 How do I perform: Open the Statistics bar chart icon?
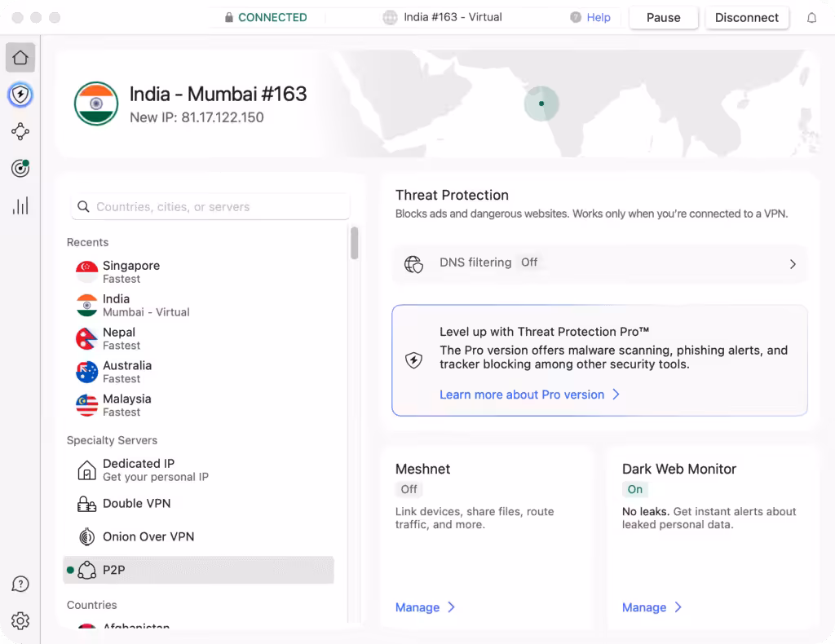20,205
